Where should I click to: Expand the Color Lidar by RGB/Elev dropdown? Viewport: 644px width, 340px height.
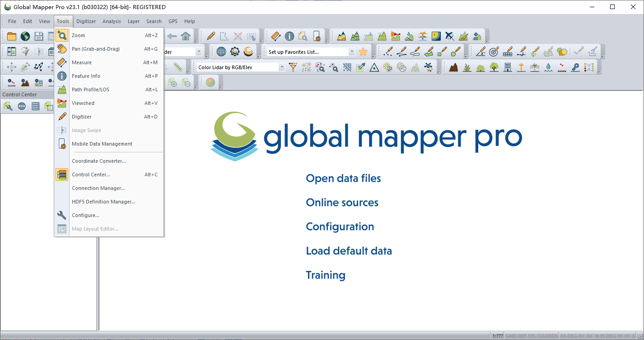pyautogui.click(x=282, y=67)
